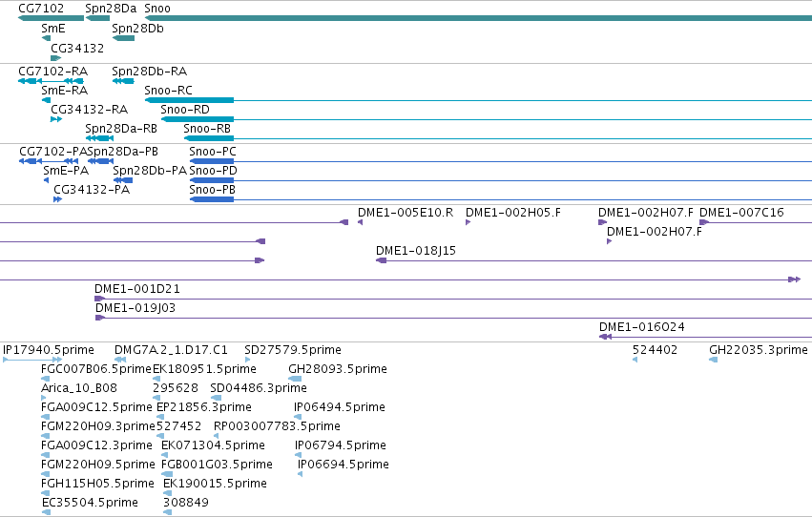
Task: Open the CG34132 gene feature
Action: point(56,58)
